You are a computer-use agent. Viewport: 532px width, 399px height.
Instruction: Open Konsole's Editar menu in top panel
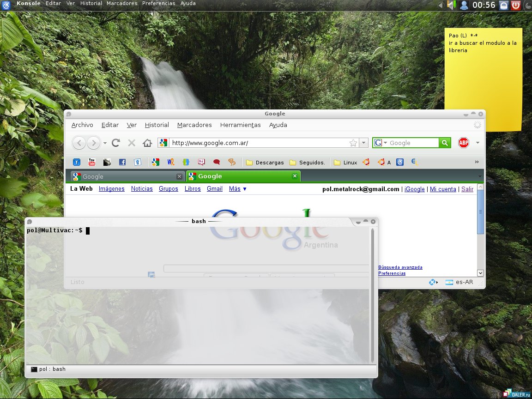coord(53,3)
